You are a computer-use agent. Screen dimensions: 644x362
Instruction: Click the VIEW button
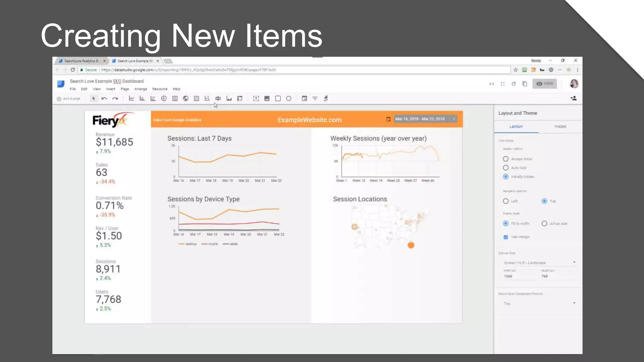click(x=545, y=84)
